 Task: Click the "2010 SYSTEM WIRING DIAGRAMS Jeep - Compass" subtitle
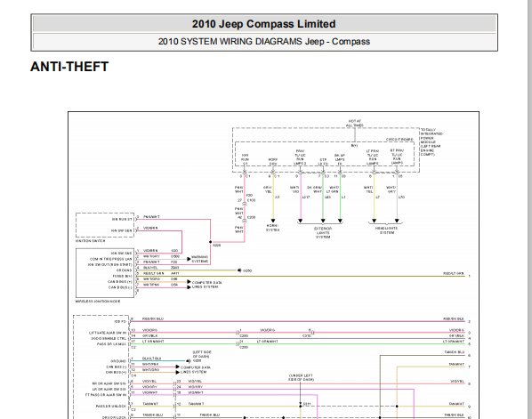[x=264, y=42]
